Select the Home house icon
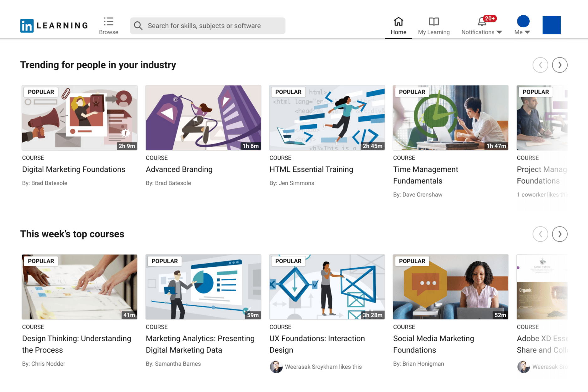 [x=398, y=21]
